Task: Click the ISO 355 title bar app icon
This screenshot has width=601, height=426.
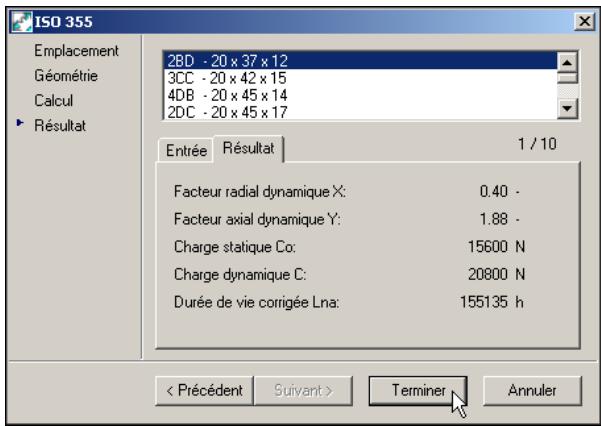Action: point(21,21)
